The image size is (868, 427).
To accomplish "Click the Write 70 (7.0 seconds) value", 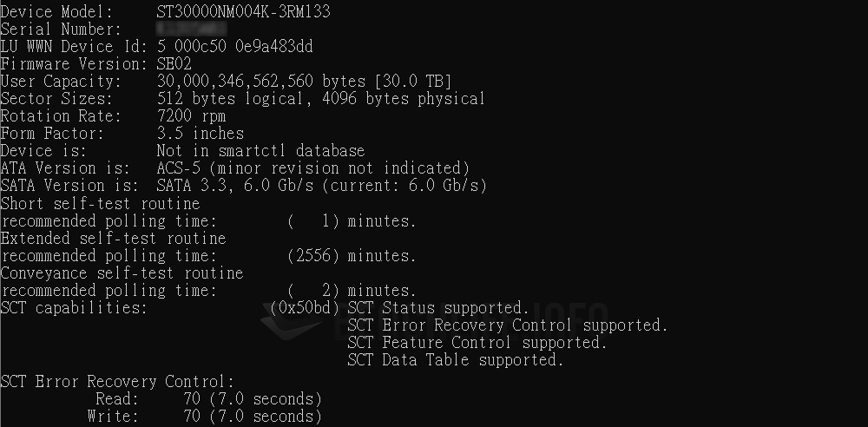I will click(252, 417).
